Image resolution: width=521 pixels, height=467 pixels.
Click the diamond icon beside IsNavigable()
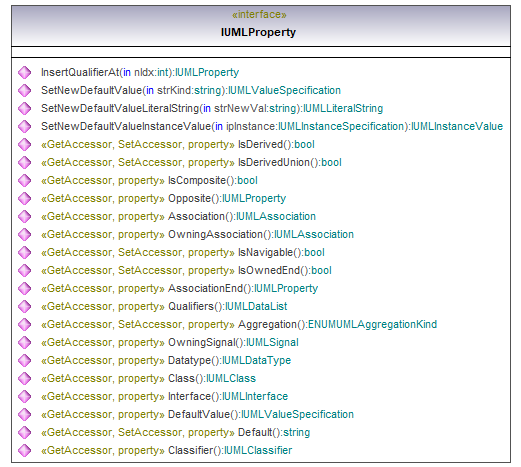coord(24,252)
